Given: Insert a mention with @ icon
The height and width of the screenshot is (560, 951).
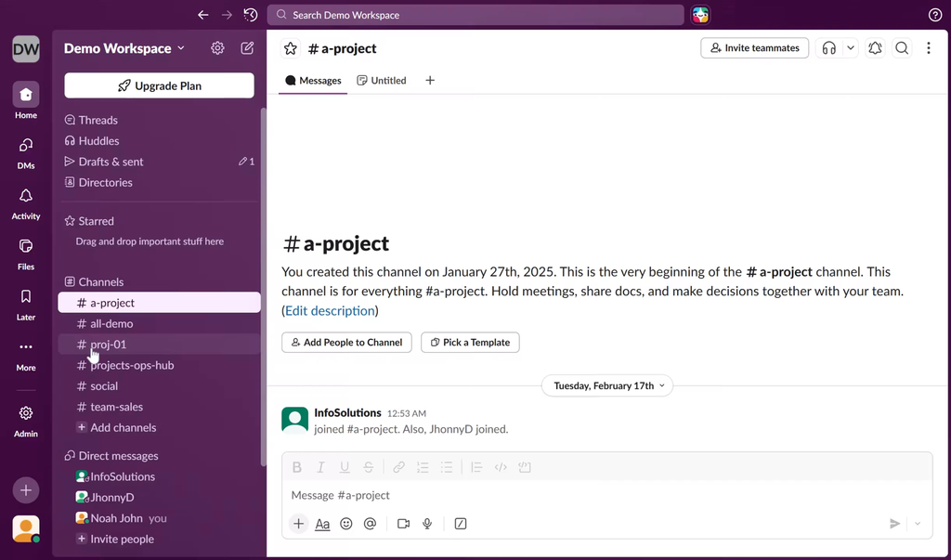Looking at the screenshot, I should click(x=370, y=524).
